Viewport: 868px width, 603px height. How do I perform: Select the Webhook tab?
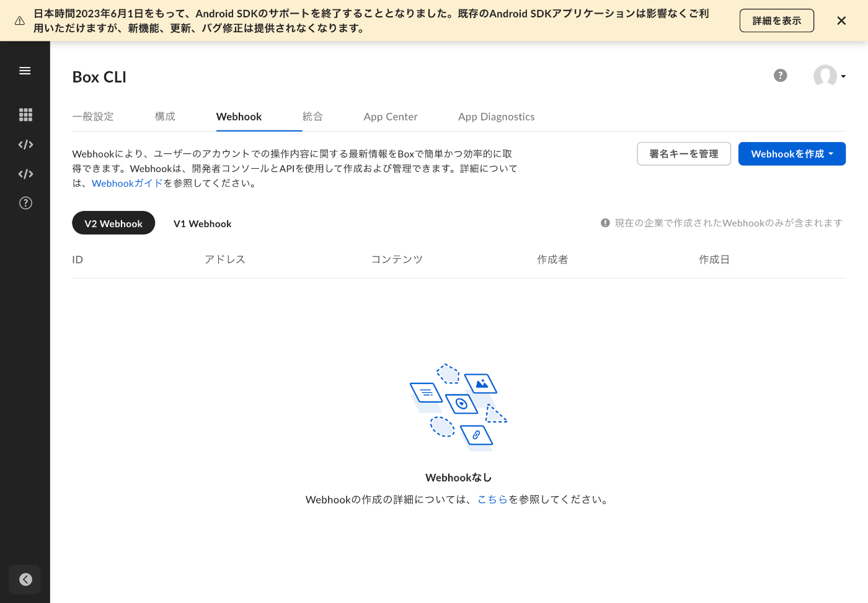coord(239,117)
